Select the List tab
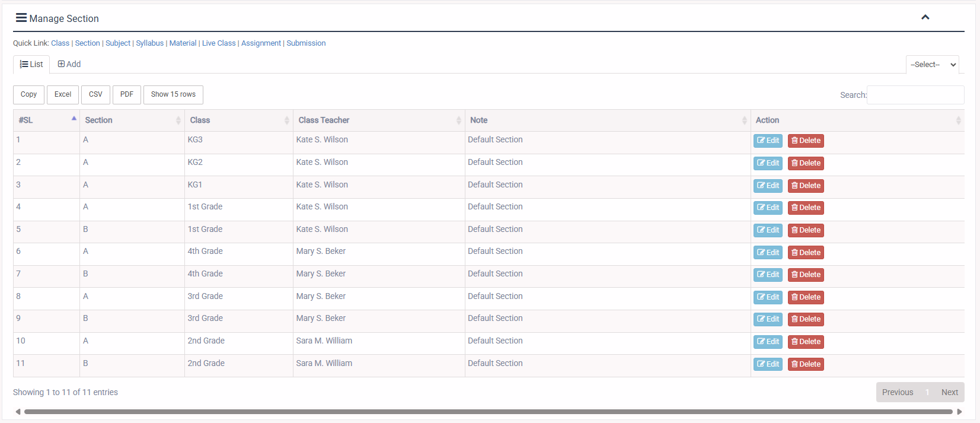The width and height of the screenshot is (980, 423). [x=31, y=64]
